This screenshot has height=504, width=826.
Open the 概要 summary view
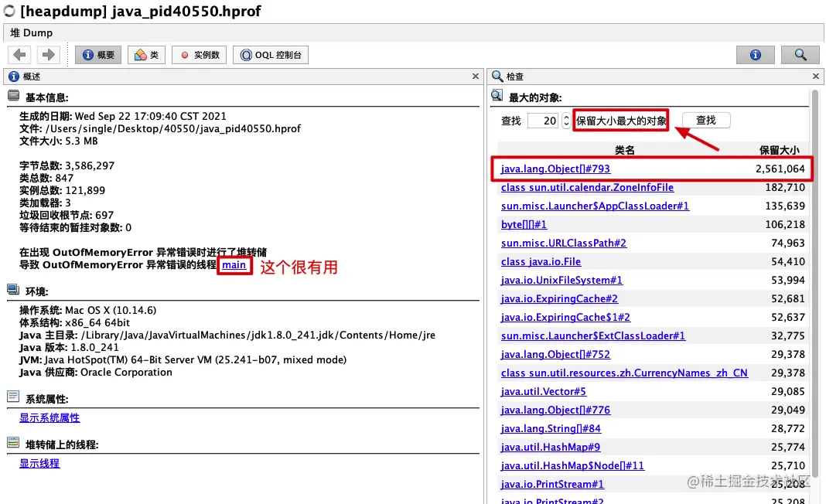tap(98, 55)
